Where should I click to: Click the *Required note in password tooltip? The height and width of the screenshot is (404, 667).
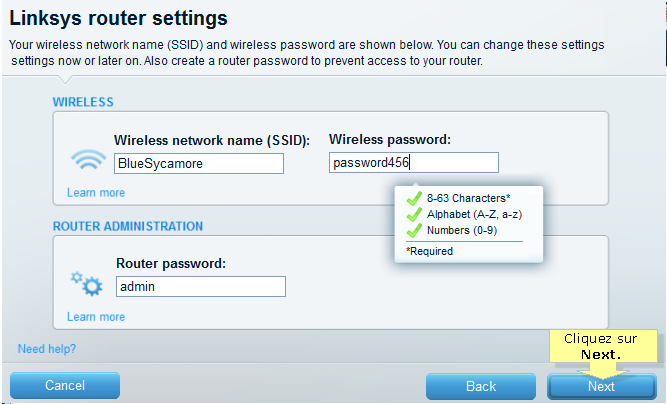[x=430, y=251]
